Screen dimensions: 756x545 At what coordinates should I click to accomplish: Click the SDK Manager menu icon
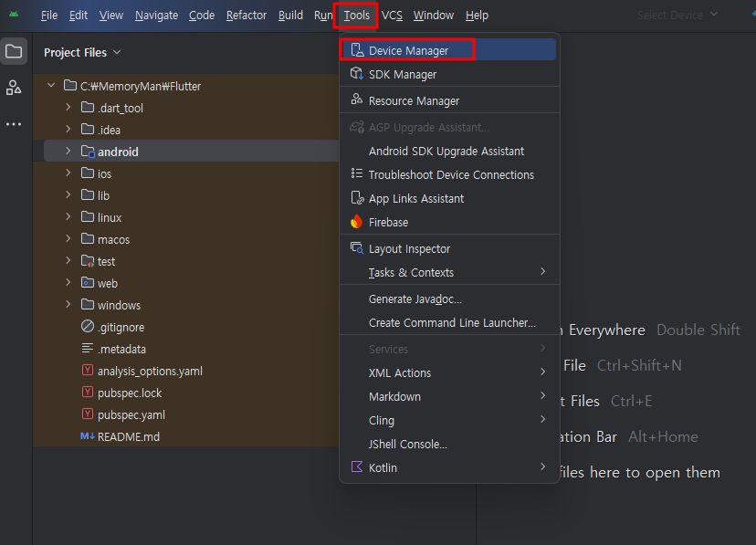coord(357,74)
